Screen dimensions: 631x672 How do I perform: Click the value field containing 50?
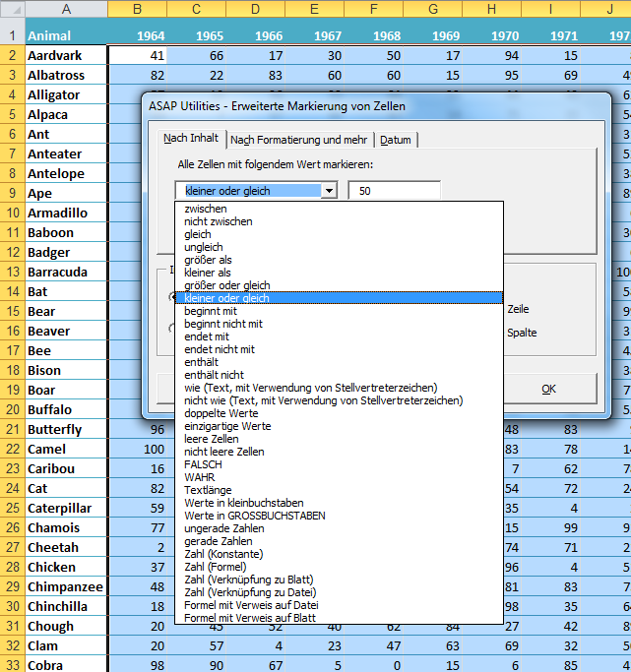coord(394,191)
